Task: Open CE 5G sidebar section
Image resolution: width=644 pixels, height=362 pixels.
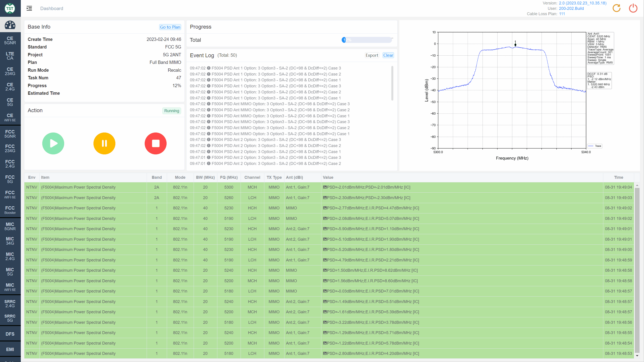Action: tap(10, 102)
